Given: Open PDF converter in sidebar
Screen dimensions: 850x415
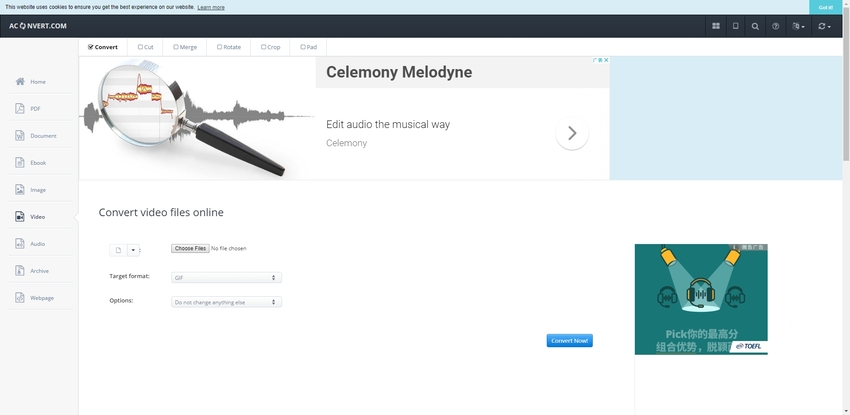Looking at the screenshot, I should tap(37, 108).
